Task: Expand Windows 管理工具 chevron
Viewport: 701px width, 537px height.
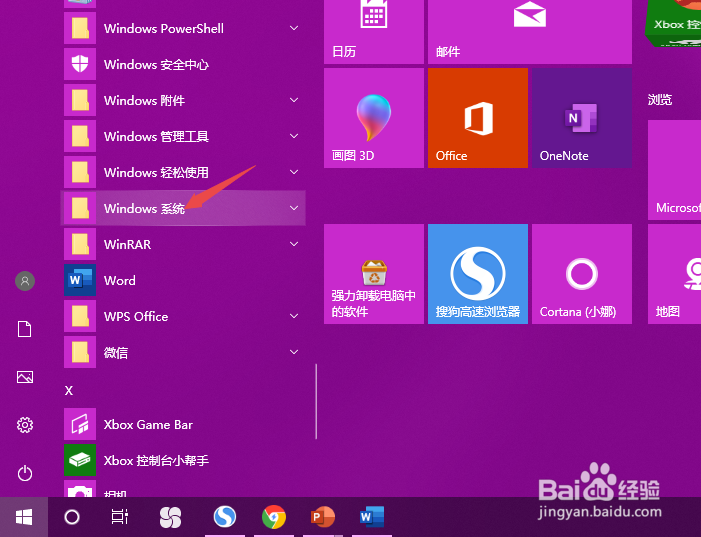Action: 294,136
